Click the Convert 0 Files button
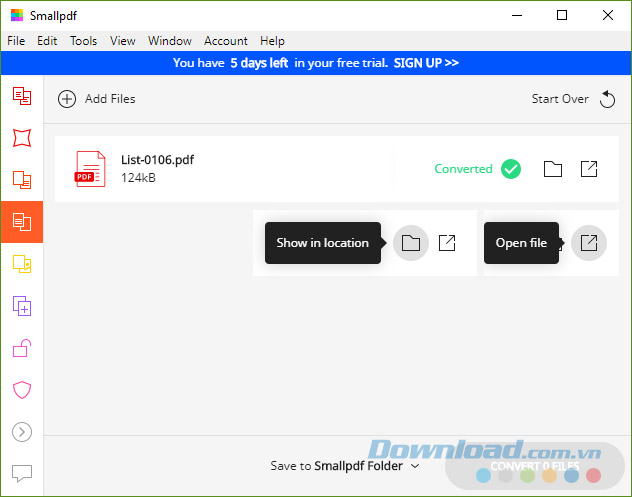Viewport: 632px width, 497px height. [535, 466]
